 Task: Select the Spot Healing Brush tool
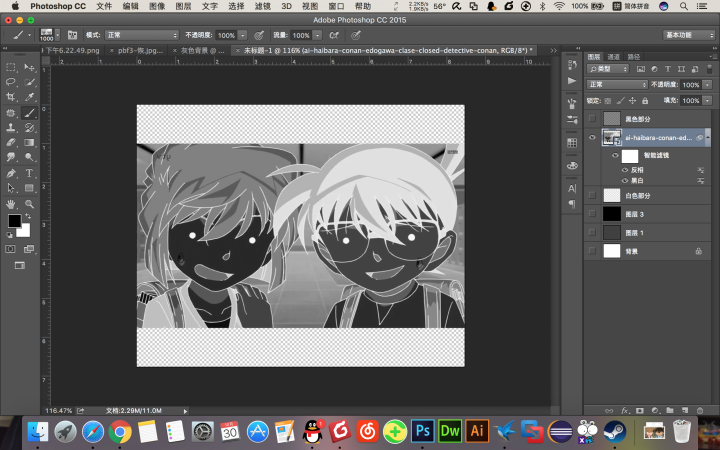point(11,112)
